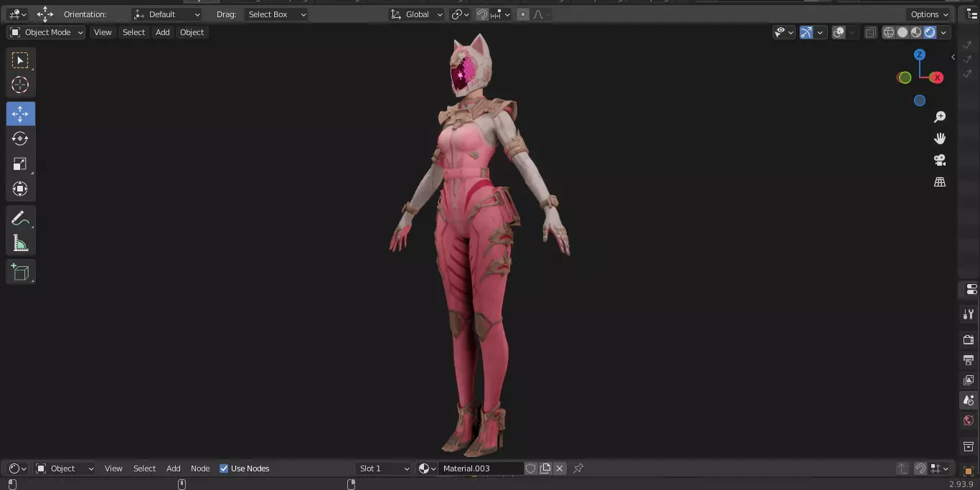Toggle show overlays button
Image resolution: width=980 pixels, height=490 pixels.
click(x=839, y=32)
